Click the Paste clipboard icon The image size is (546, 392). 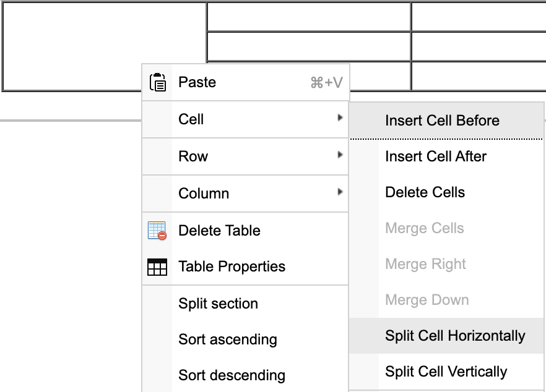(159, 82)
